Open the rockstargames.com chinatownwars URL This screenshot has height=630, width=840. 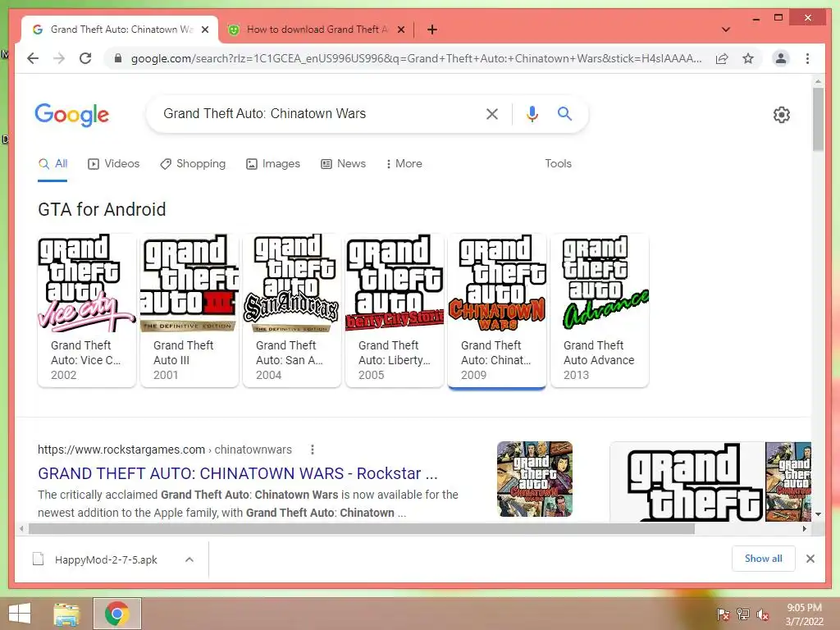click(x=164, y=450)
